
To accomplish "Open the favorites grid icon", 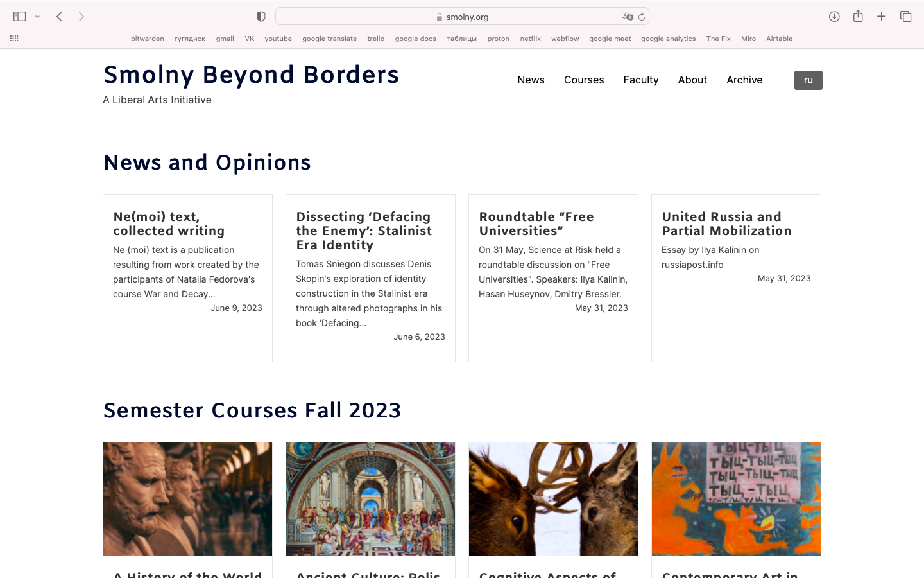I will tap(14, 39).
